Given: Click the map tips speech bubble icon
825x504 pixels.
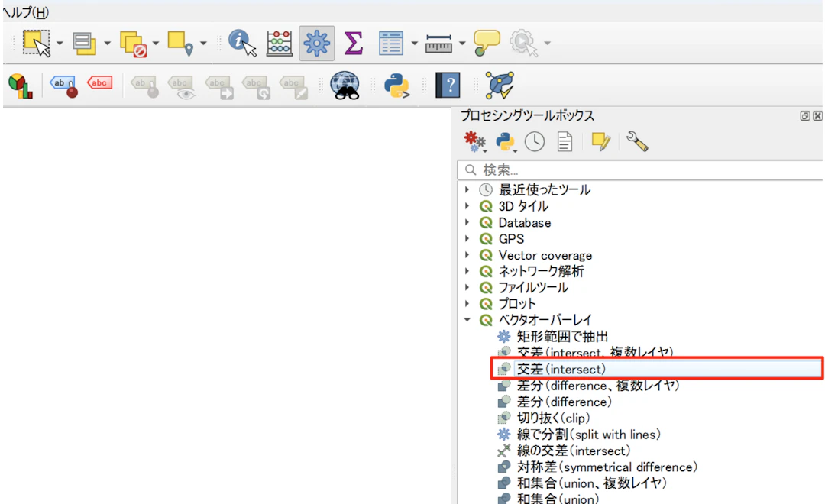Looking at the screenshot, I should pyautogui.click(x=487, y=43).
